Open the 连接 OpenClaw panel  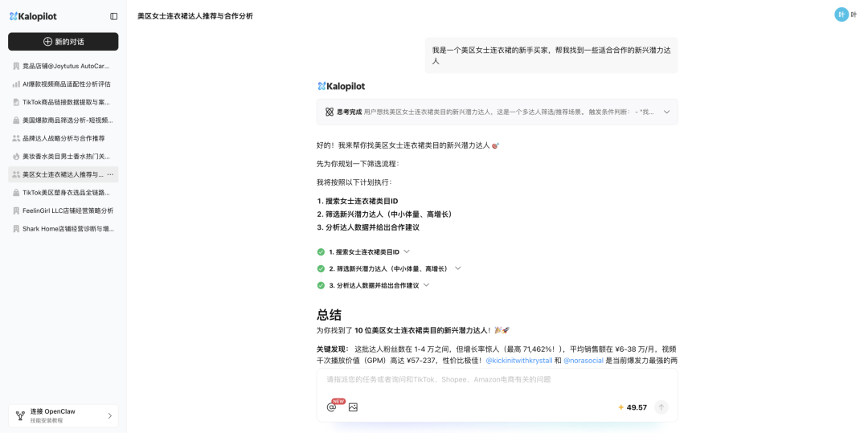(63, 416)
